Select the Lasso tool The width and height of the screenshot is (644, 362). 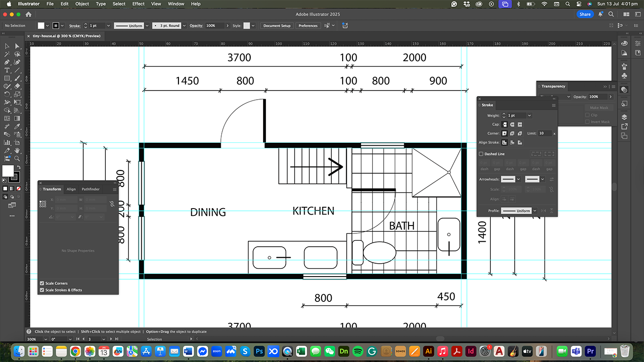(x=17, y=54)
